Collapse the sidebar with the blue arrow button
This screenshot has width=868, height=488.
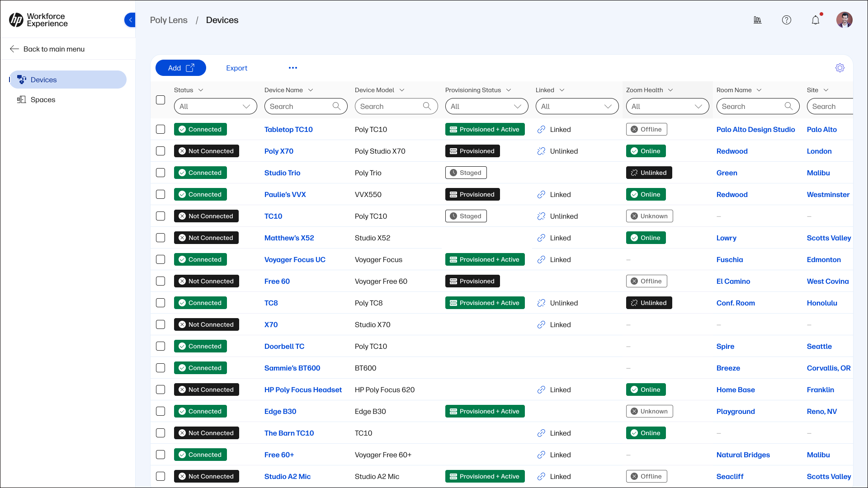pos(130,20)
